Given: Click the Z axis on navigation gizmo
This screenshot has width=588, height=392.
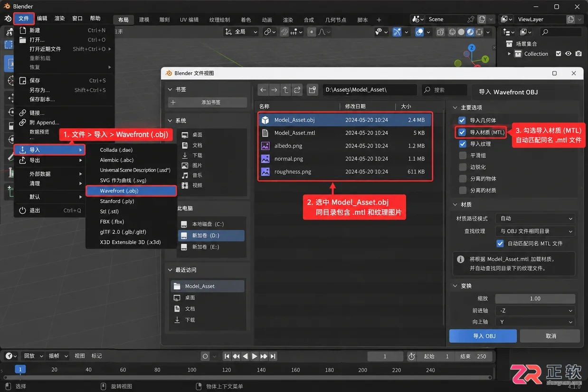Looking at the screenshot, I should pyautogui.click(x=472, y=48).
